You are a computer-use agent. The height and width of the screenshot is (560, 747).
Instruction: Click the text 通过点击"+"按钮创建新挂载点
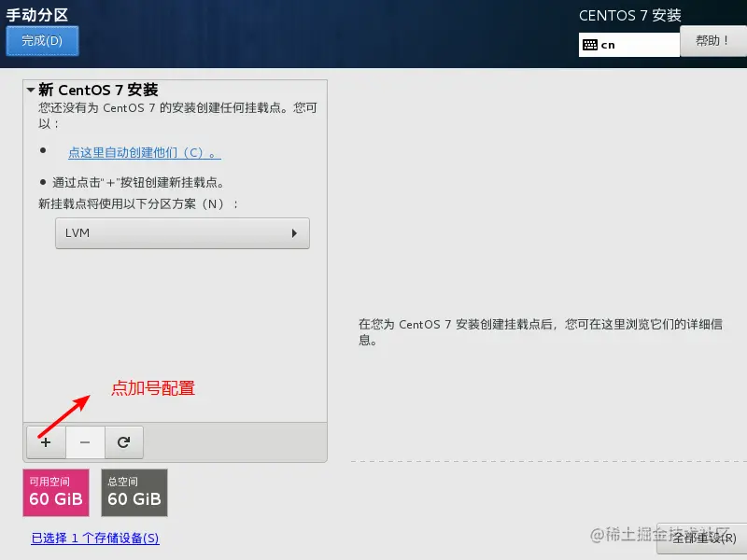click(x=138, y=182)
